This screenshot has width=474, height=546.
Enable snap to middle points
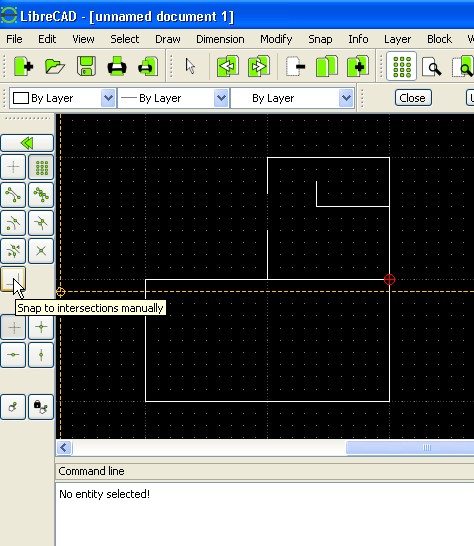(x=41, y=223)
